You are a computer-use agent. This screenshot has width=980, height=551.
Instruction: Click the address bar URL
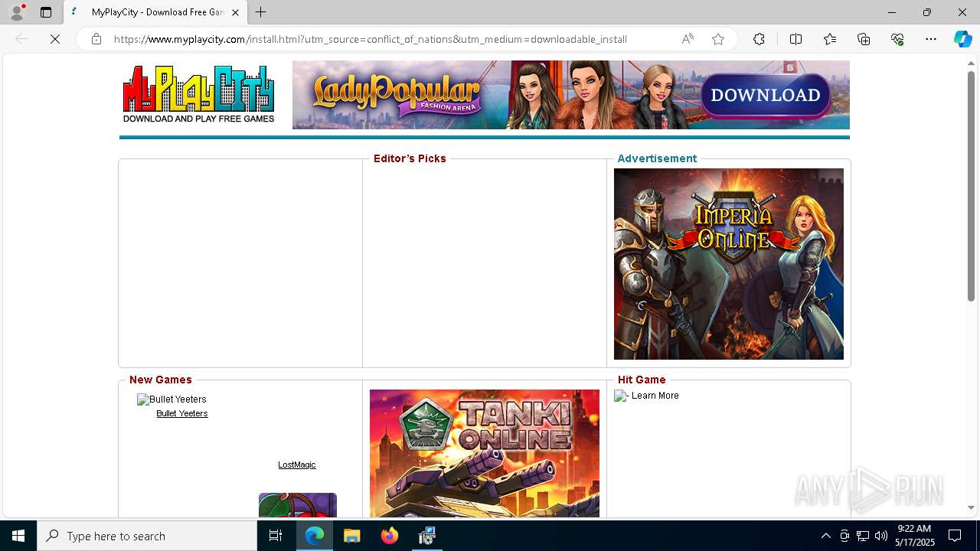(371, 39)
